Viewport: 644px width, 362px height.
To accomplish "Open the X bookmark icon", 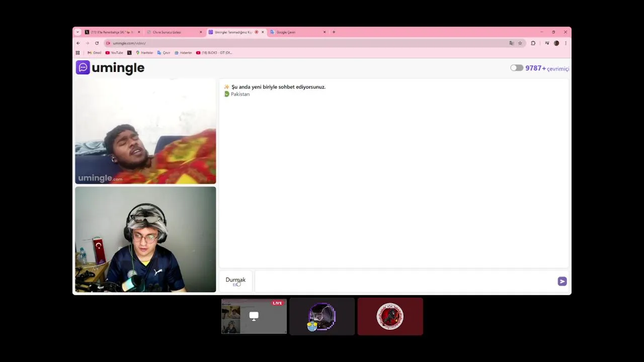I will click(129, 53).
